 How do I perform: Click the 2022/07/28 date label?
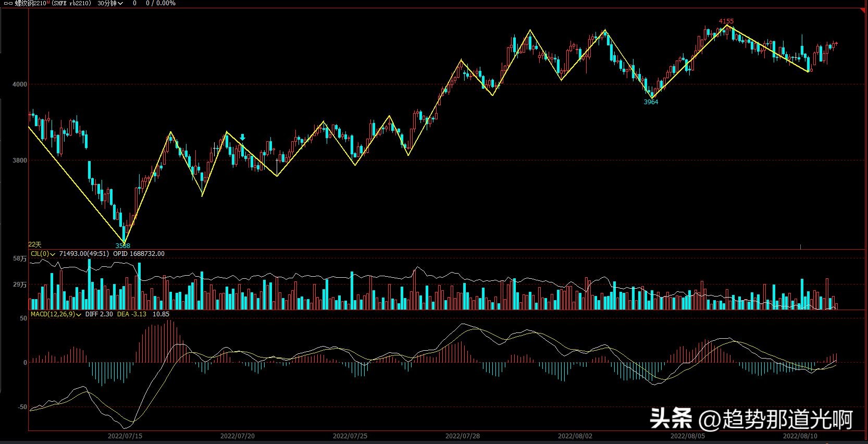(x=463, y=436)
